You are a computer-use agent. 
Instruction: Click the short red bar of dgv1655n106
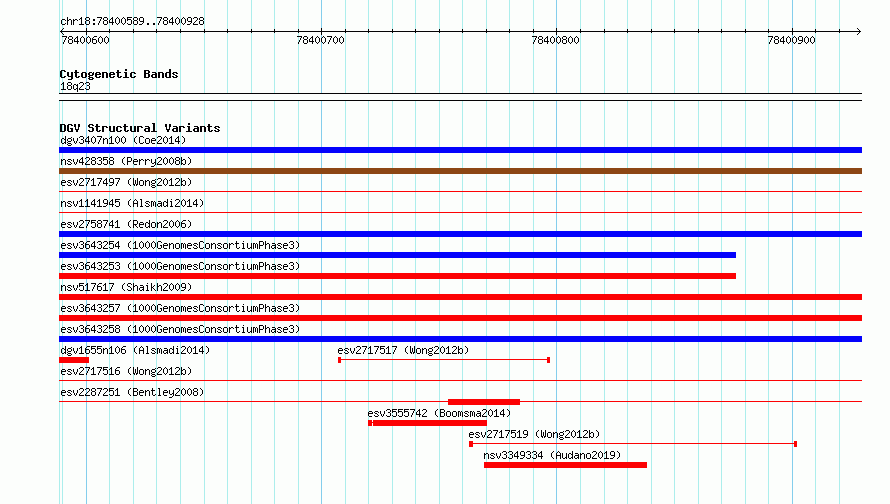click(74, 360)
